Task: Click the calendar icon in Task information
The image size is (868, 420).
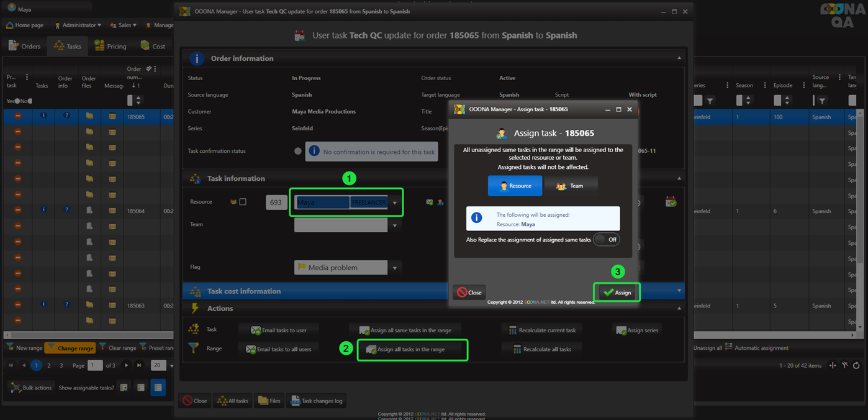Action: click(x=671, y=202)
